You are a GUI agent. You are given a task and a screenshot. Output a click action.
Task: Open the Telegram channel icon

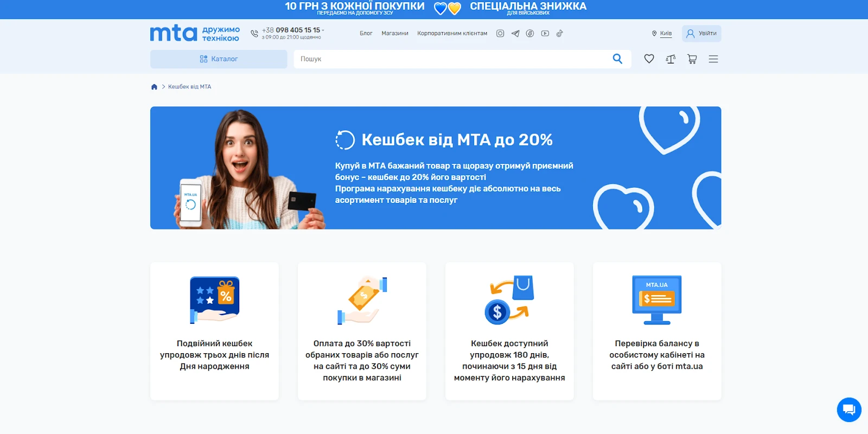point(515,34)
